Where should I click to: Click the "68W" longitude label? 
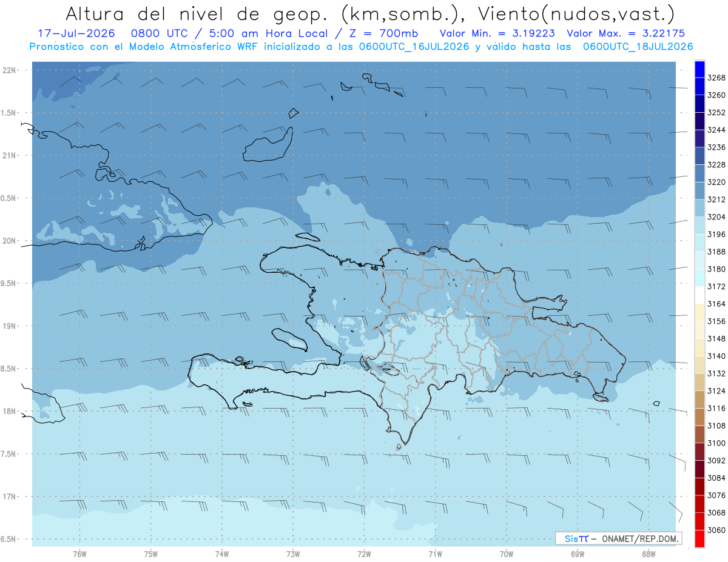pyautogui.click(x=649, y=554)
